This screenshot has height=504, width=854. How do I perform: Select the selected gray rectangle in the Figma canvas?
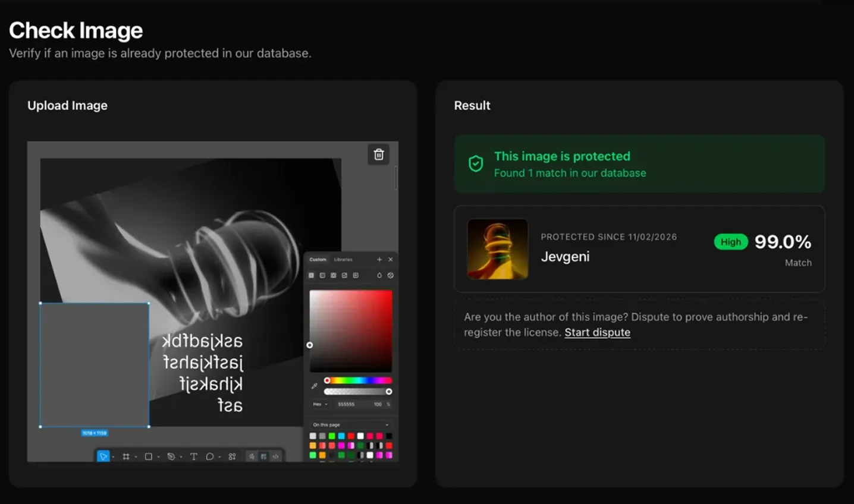(x=95, y=365)
